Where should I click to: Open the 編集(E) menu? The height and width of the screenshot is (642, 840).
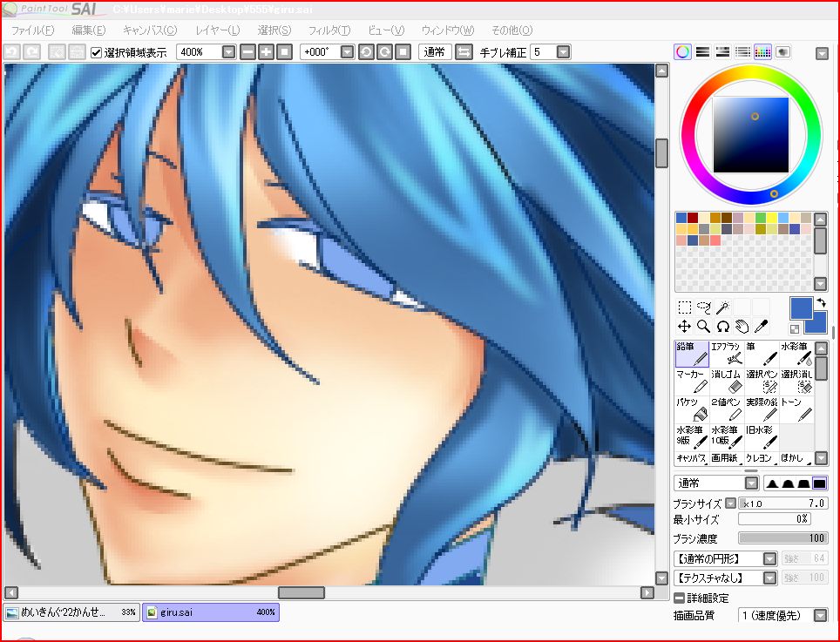[89, 30]
